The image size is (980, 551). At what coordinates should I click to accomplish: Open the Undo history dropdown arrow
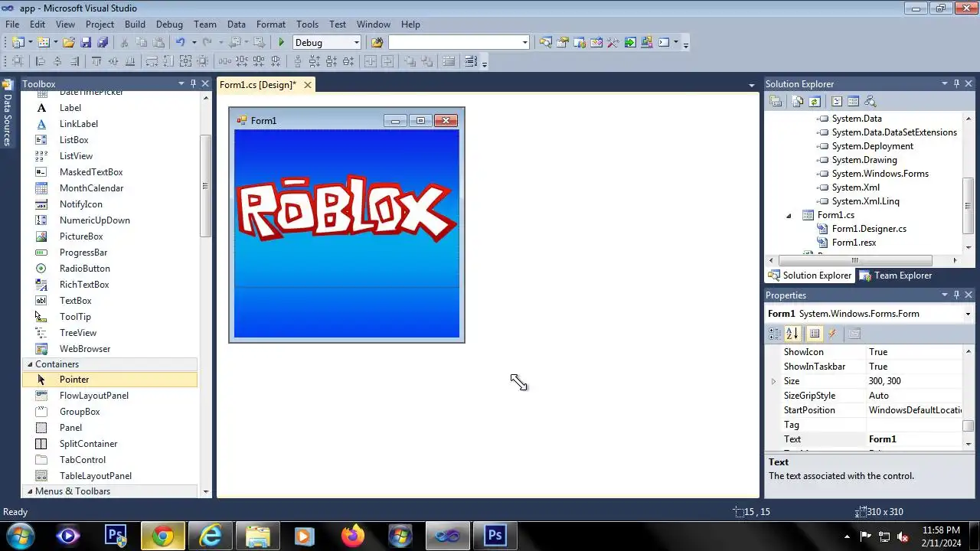194,43
